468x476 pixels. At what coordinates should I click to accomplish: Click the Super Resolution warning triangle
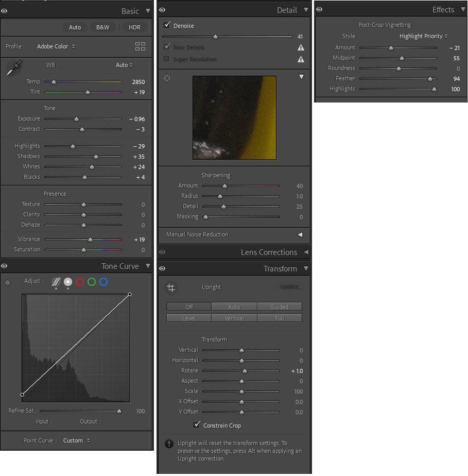pyautogui.click(x=301, y=59)
